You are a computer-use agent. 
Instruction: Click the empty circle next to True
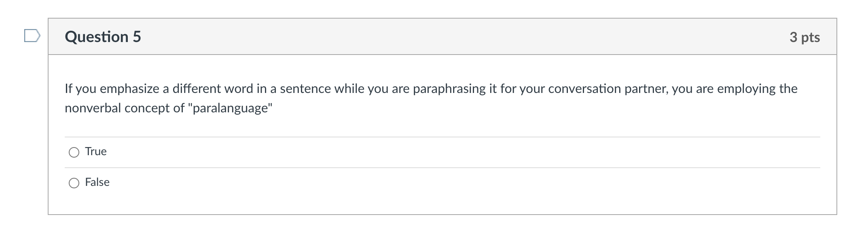[74, 152]
